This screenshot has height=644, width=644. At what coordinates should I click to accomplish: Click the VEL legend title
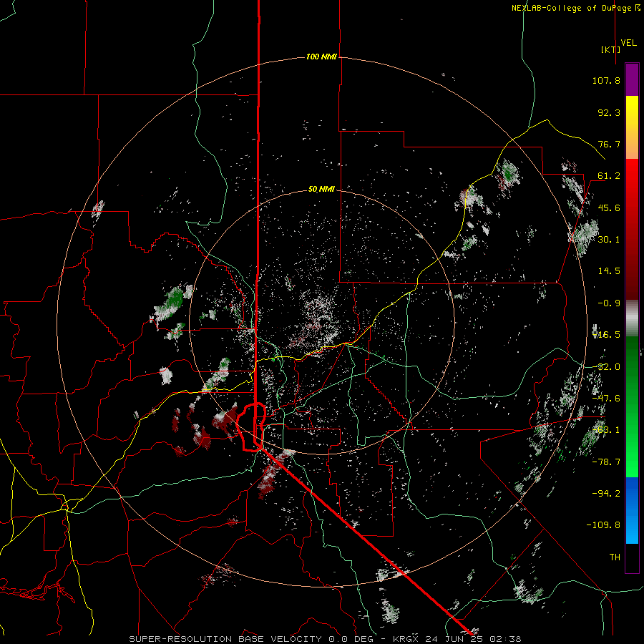pos(628,43)
